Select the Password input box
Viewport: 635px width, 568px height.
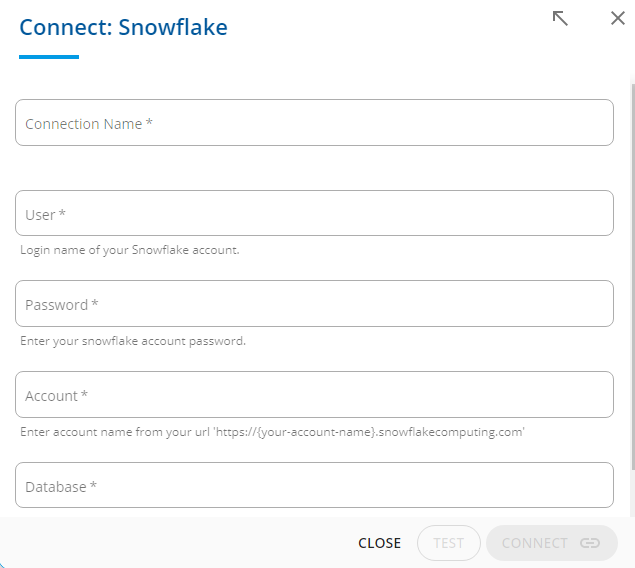pos(314,304)
